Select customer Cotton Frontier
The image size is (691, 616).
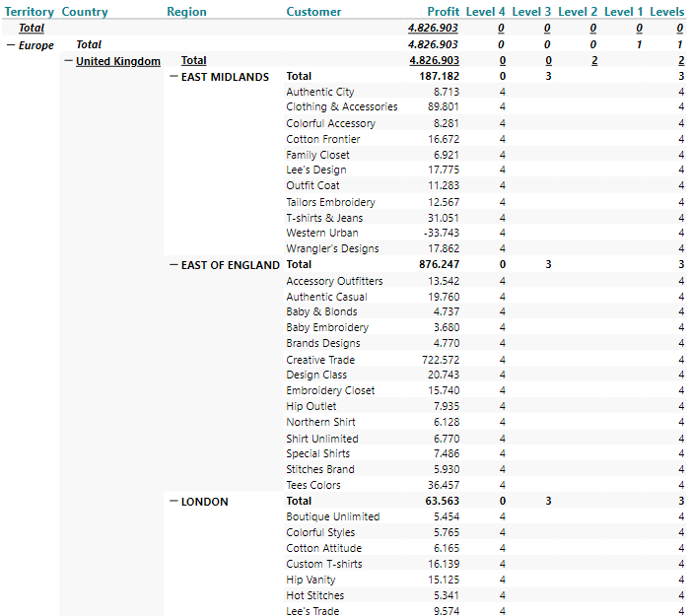pyautogui.click(x=323, y=139)
